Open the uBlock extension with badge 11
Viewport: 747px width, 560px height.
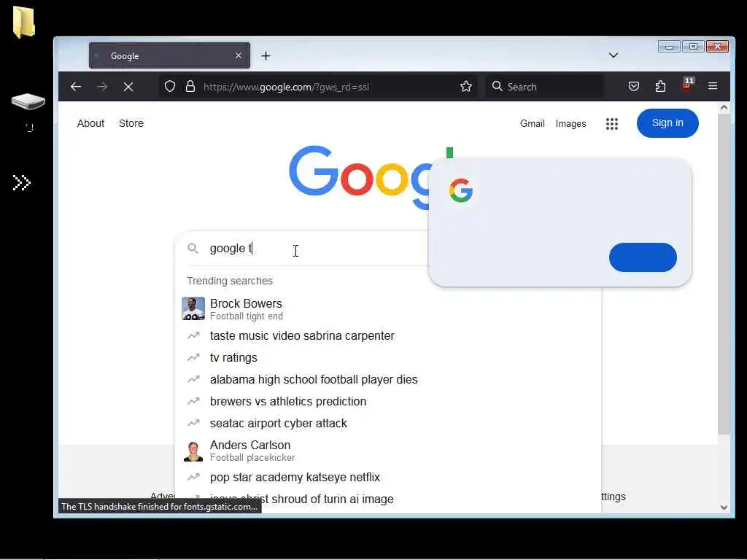pyautogui.click(x=687, y=85)
